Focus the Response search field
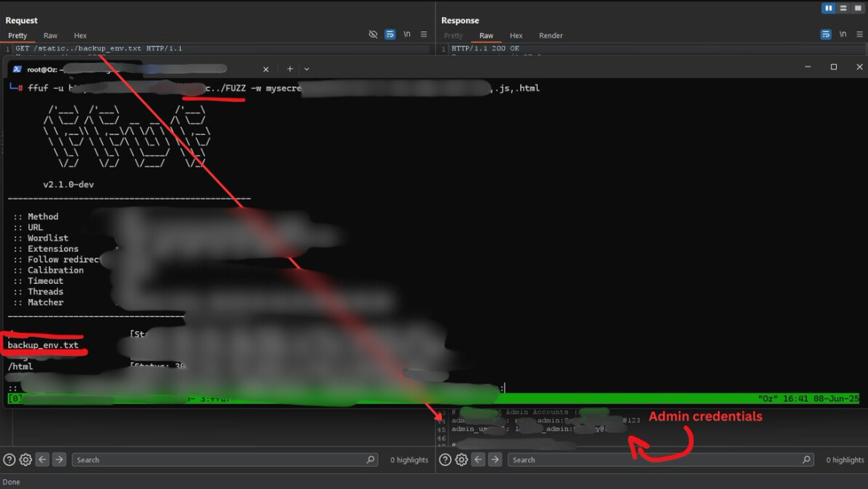This screenshot has height=489, width=868. [661, 460]
